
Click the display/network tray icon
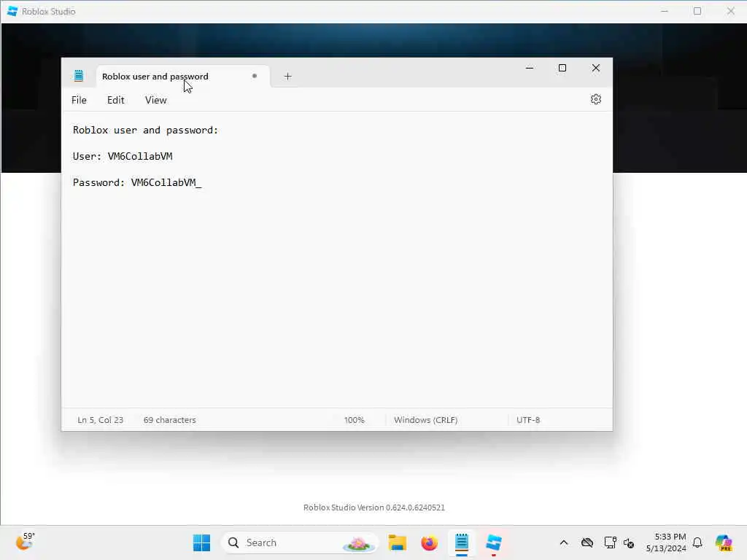click(x=610, y=542)
